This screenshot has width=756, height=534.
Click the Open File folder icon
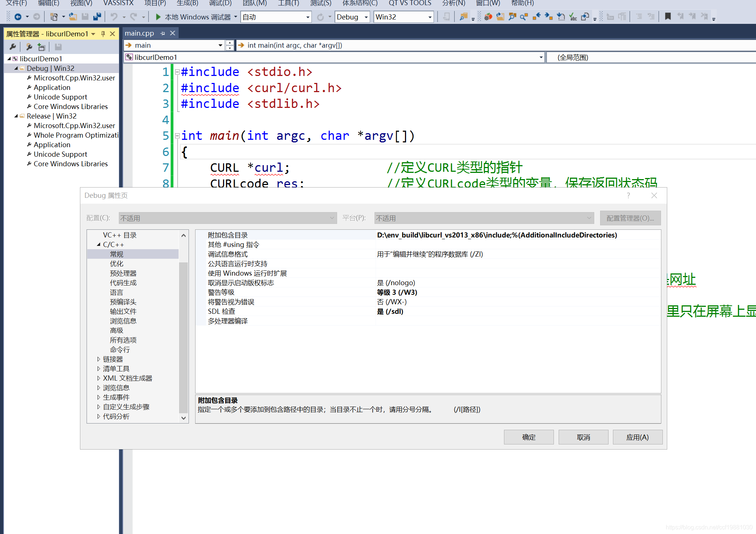[73, 17]
